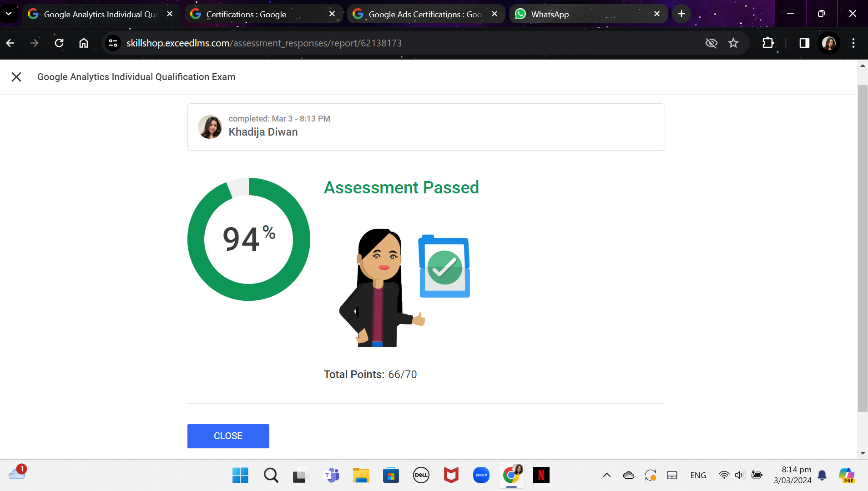Image resolution: width=868 pixels, height=491 pixels.
Task: Open the volume speaker control
Action: tap(740, 476)
